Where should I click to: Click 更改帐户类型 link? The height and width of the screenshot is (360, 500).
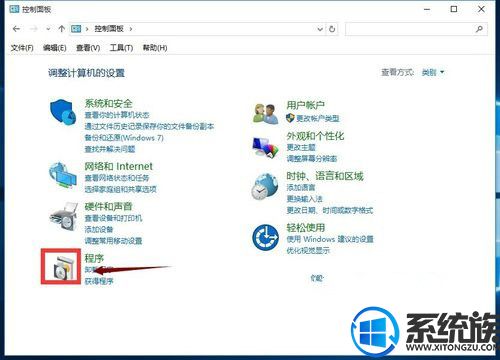point(318,118)
